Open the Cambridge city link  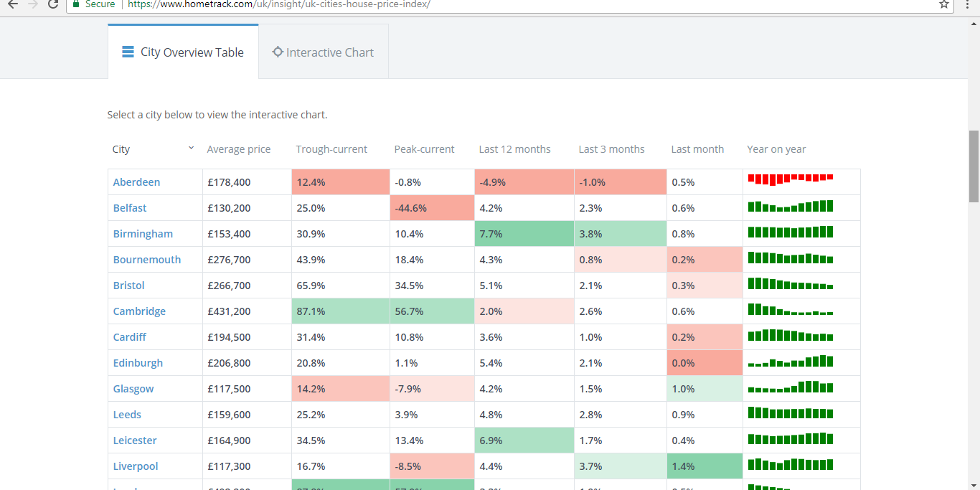[x=139, y=311]
